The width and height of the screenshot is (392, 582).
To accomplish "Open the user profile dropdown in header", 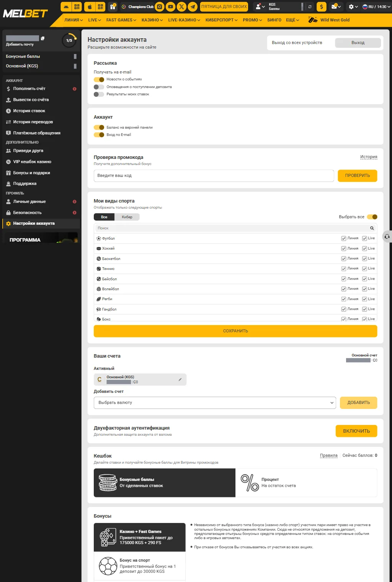I will coord(260,7).
